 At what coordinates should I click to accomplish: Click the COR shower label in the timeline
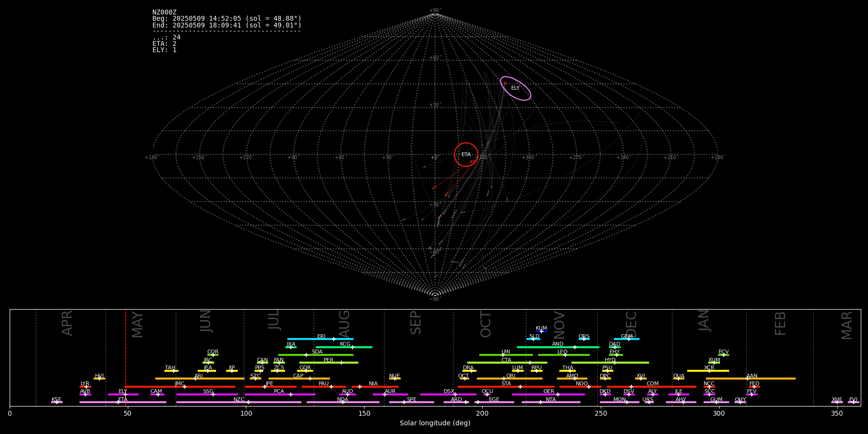213,352
